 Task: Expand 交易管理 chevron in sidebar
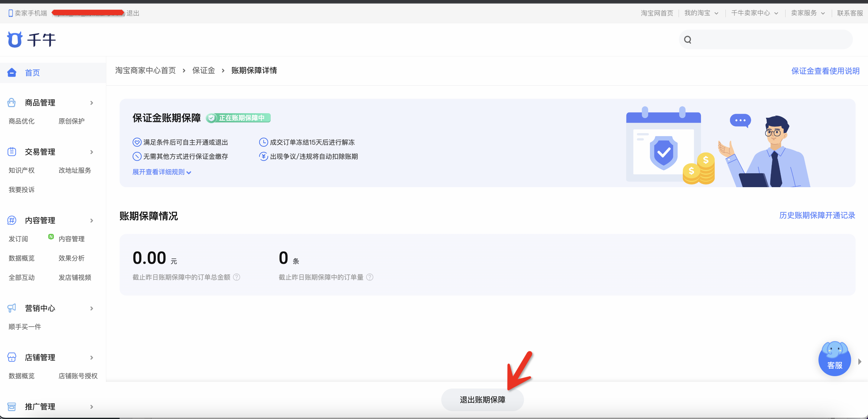tap(91, 152)
